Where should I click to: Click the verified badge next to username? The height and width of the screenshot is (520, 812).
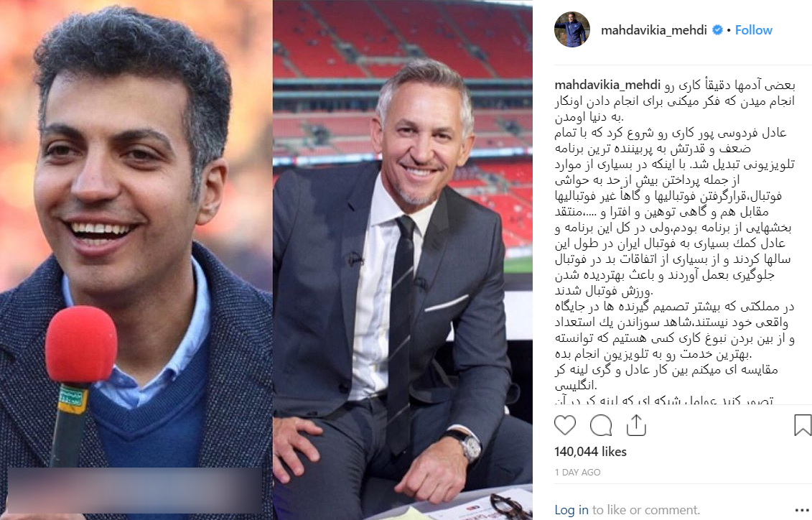pyautogui.click(x=717, y=30)
